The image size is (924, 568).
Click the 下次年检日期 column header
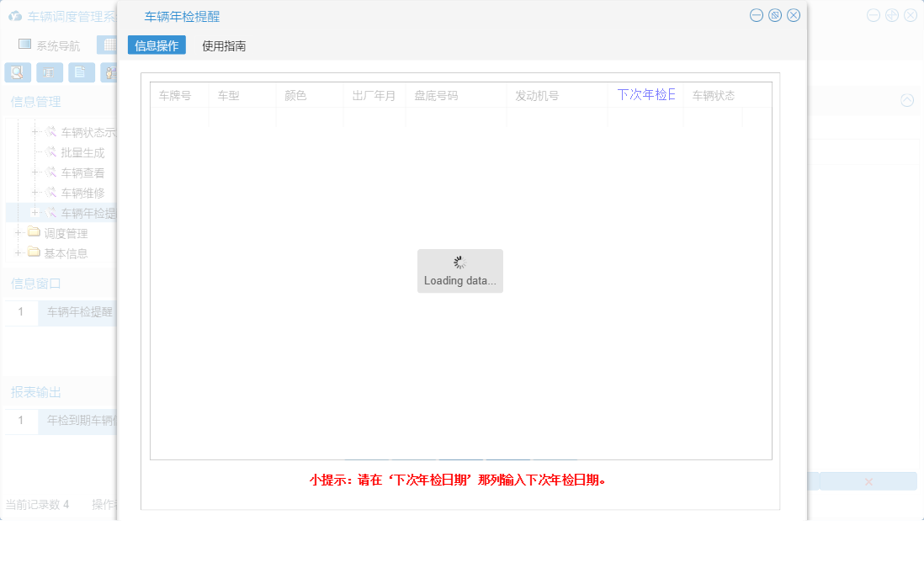(x=645, y=94)
